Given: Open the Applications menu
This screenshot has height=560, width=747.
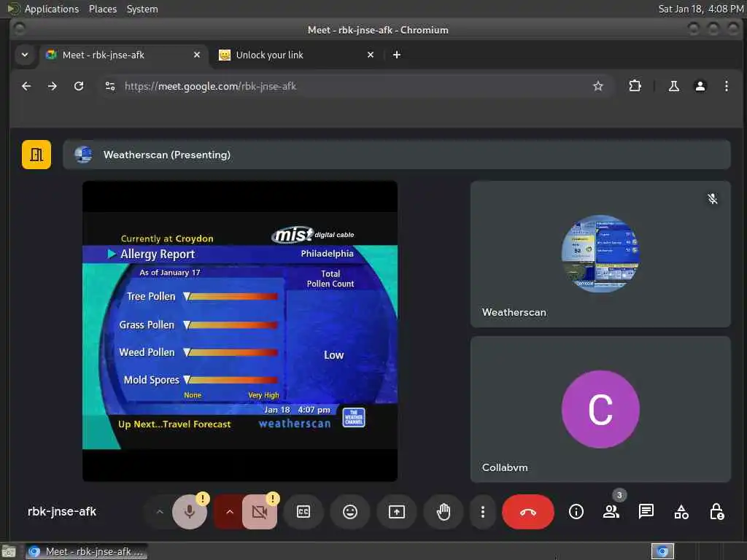Looking at the screenshot, I should point(52,9).
